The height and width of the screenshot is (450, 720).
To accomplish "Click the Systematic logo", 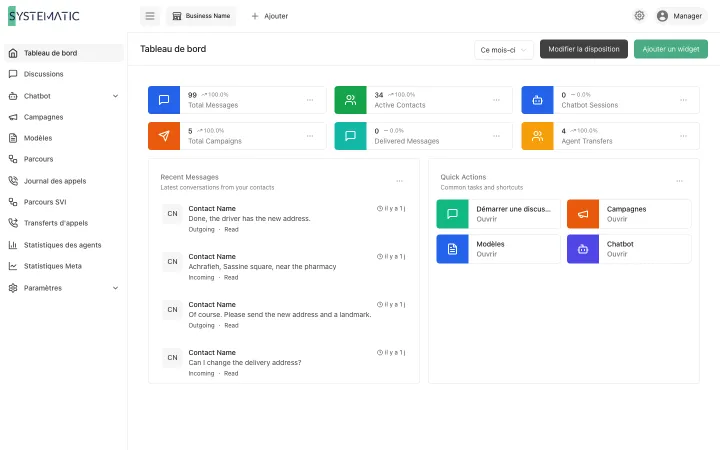I will (44, 16).
